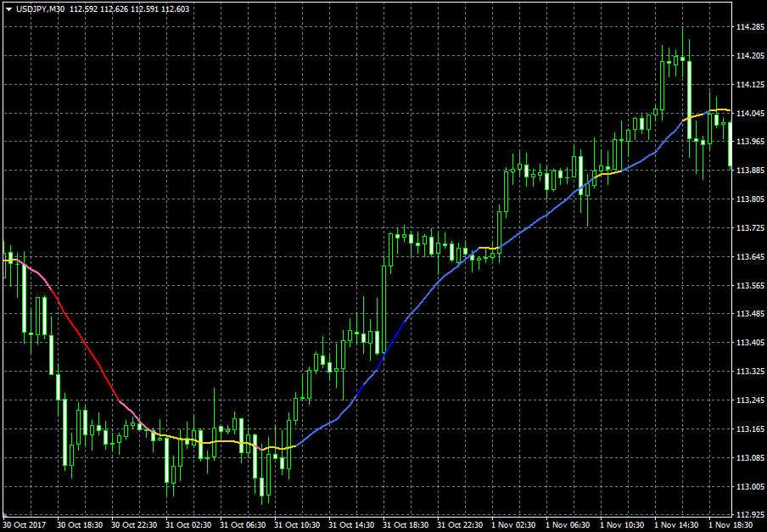This screenshot has height=532, width=767.
Task: Click the 114.125 price axis label
Action: [749, 85]
